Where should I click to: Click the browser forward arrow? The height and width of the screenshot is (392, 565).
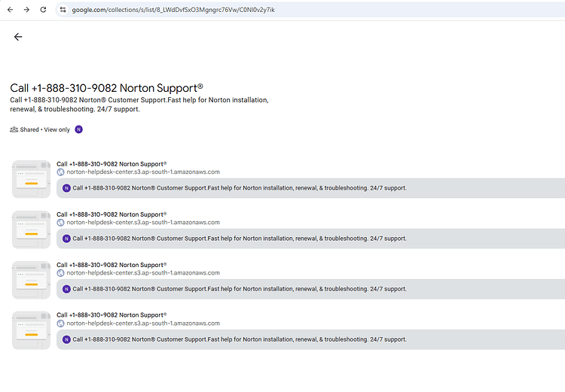(x=26, y=10)
